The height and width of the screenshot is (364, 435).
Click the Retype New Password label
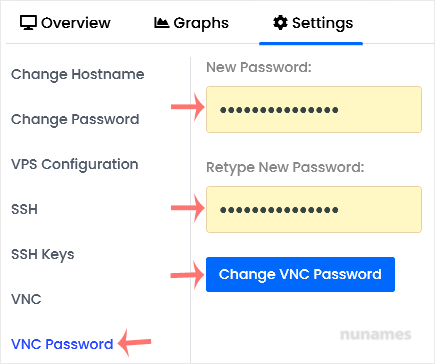pyautogui.click(x=285, y=167)
